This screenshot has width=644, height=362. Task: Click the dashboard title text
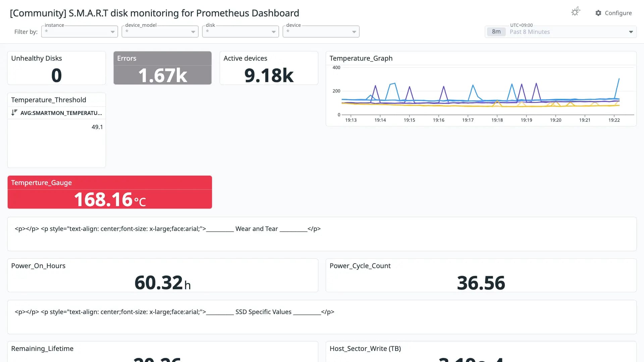154,13
